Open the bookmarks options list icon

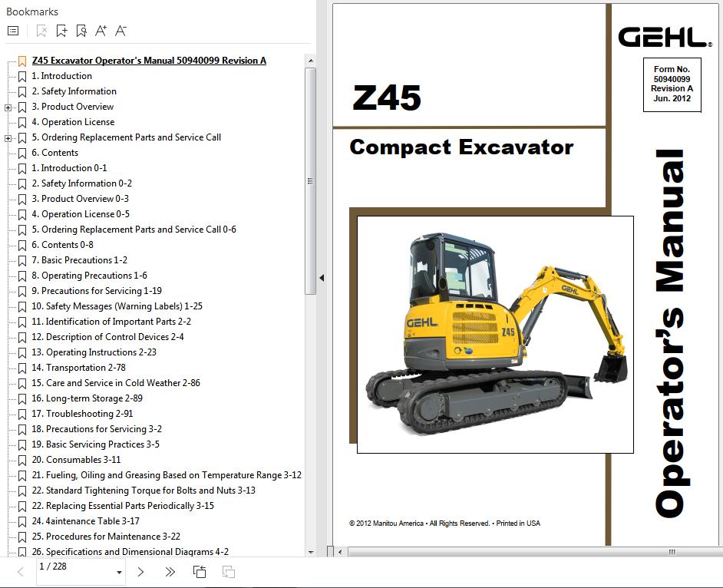pos(13,31)
